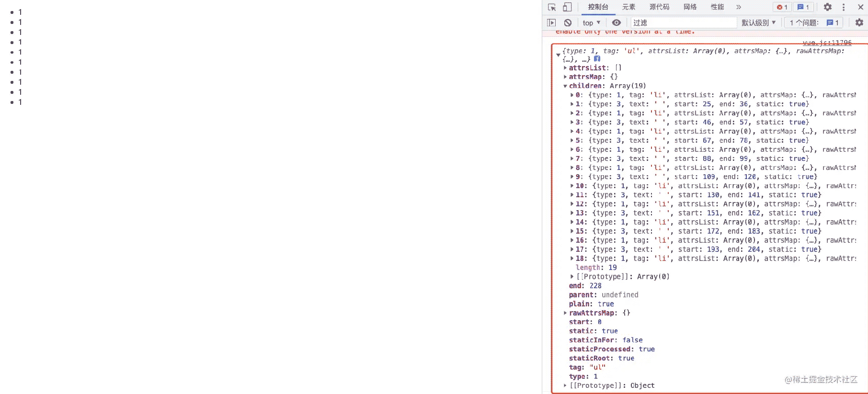Open the vue.js:11796 source link
Screen dimensions: 868x394
click(x=827, y=43)
